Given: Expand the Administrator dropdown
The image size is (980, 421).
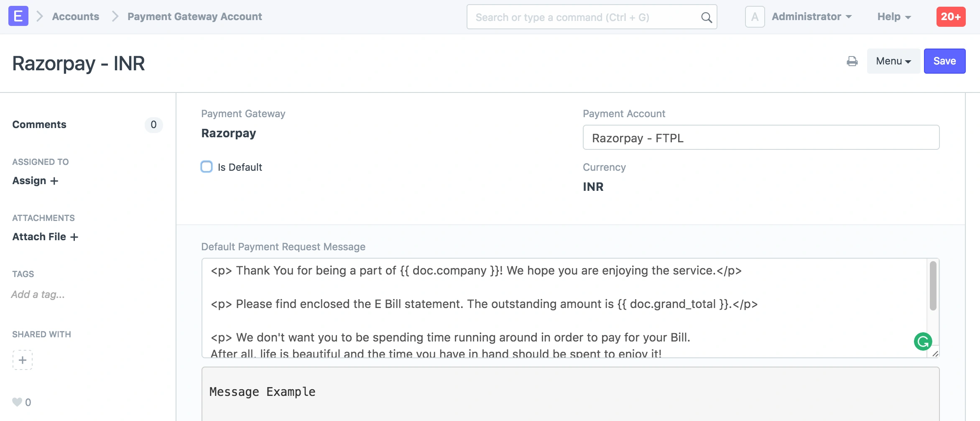Looking at the screenshot, I should click(x=812, y=16).
